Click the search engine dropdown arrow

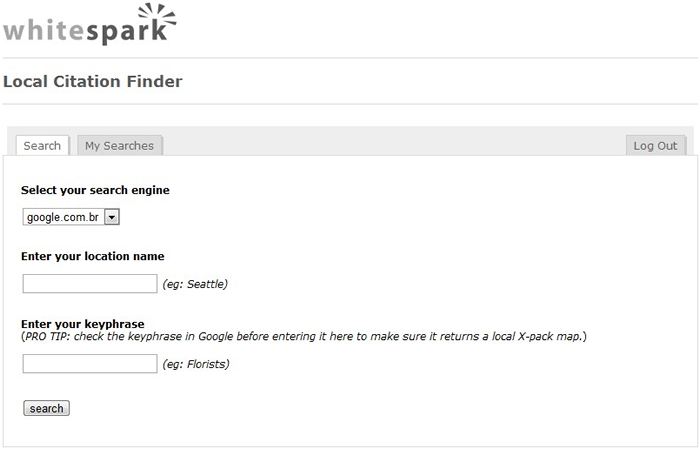111,216
